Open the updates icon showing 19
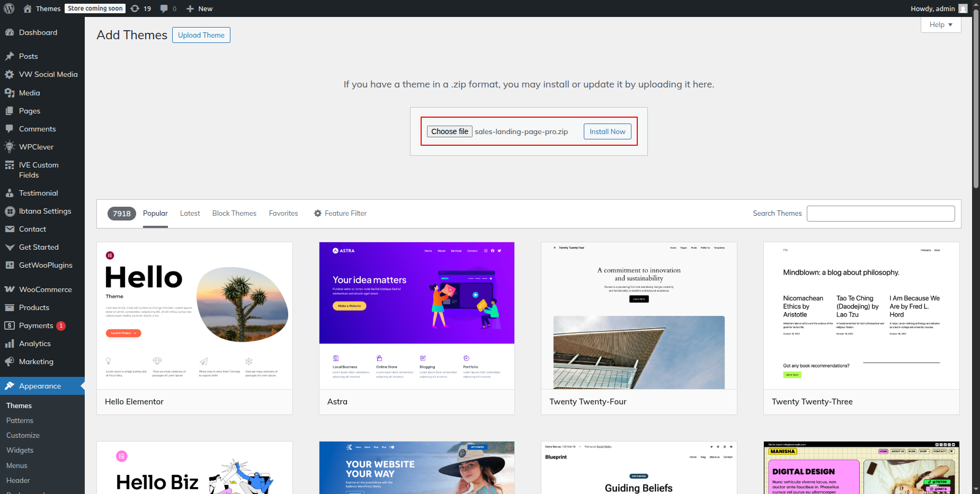The height and width of the screenshot is (494, 980). coord(136,8)
